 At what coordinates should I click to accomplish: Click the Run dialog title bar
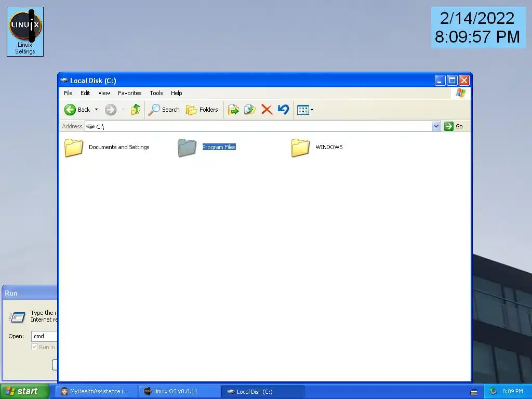(x=30, y=293)
